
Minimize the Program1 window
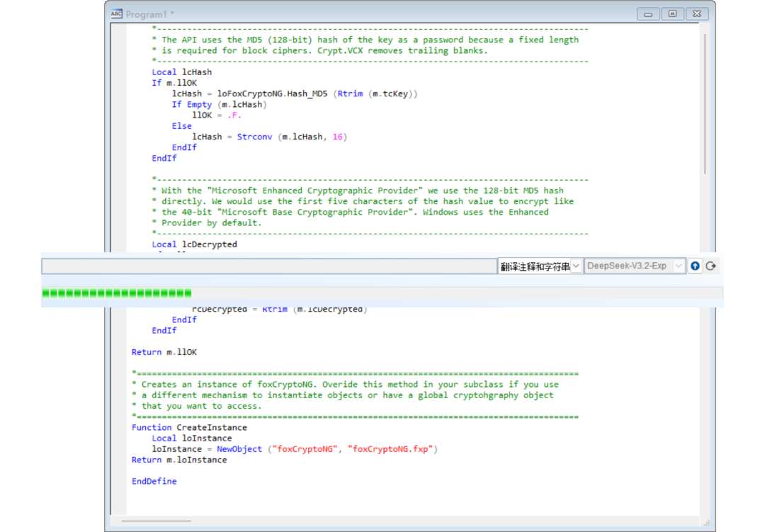point(648,14)
